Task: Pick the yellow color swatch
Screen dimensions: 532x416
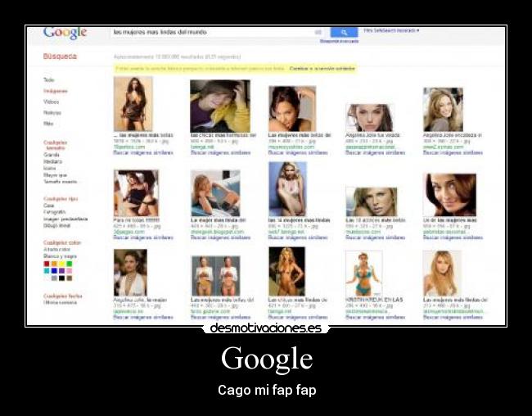Action: [x=61, y=264]
